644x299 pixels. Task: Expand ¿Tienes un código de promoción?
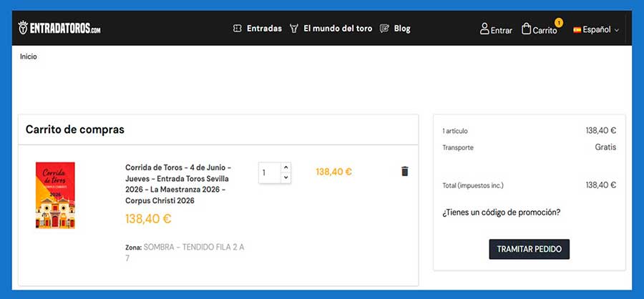[502, 212]
